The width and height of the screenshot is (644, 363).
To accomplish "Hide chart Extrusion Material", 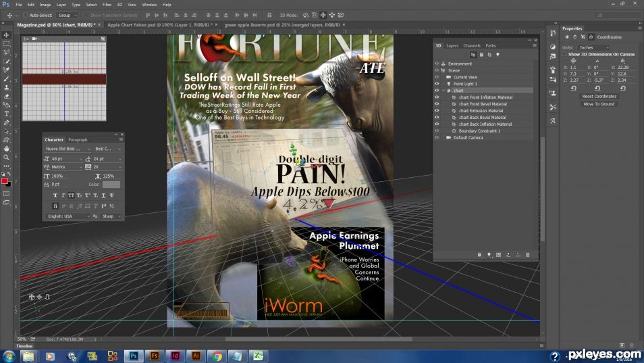I will coord(437,111).
